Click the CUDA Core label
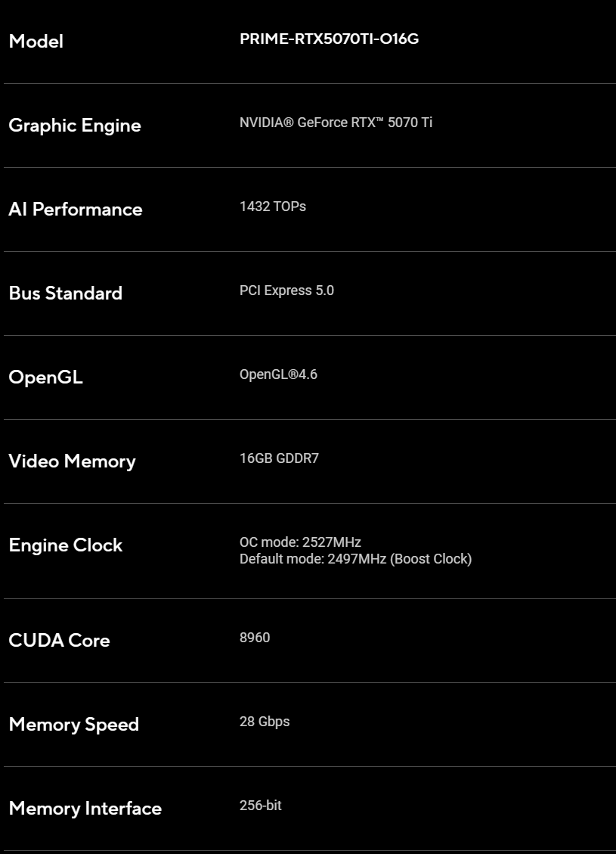The image size is (616, 854). [59, 641]
